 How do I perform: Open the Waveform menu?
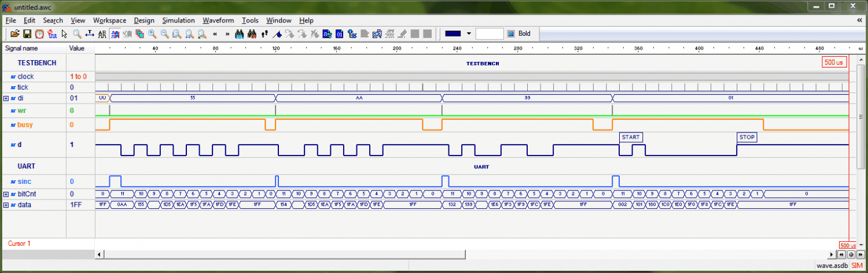[x=218, y=20]
